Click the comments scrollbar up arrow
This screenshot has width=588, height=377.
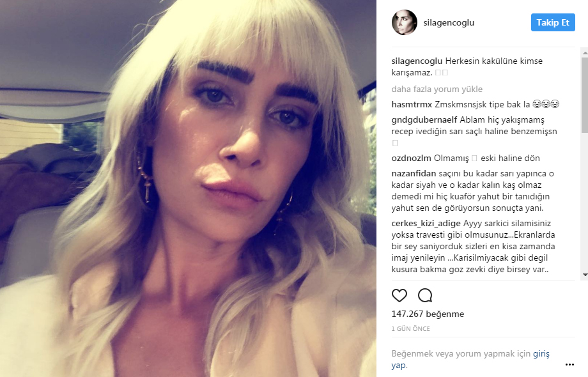(585, 53)
